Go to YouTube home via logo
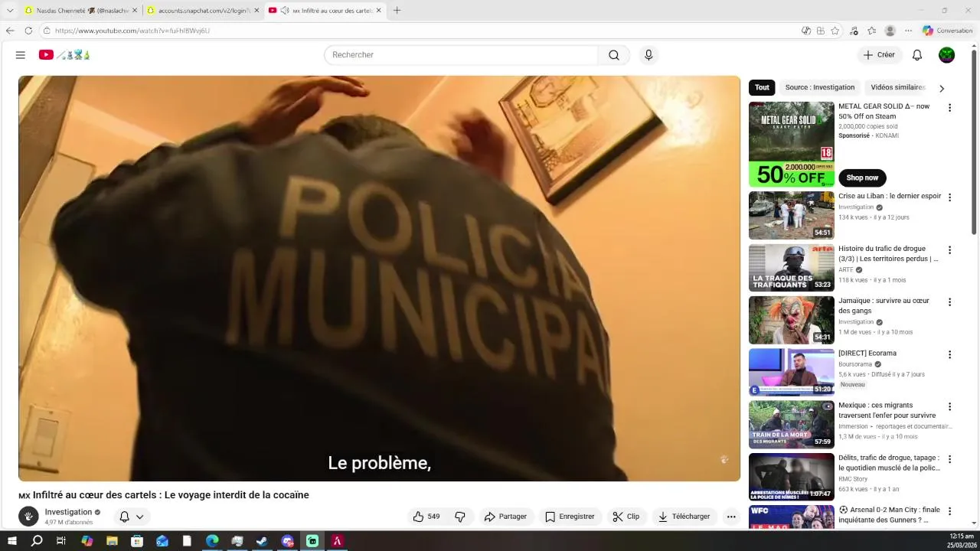This screenshot has height=551, width=980. coord(65,55)
